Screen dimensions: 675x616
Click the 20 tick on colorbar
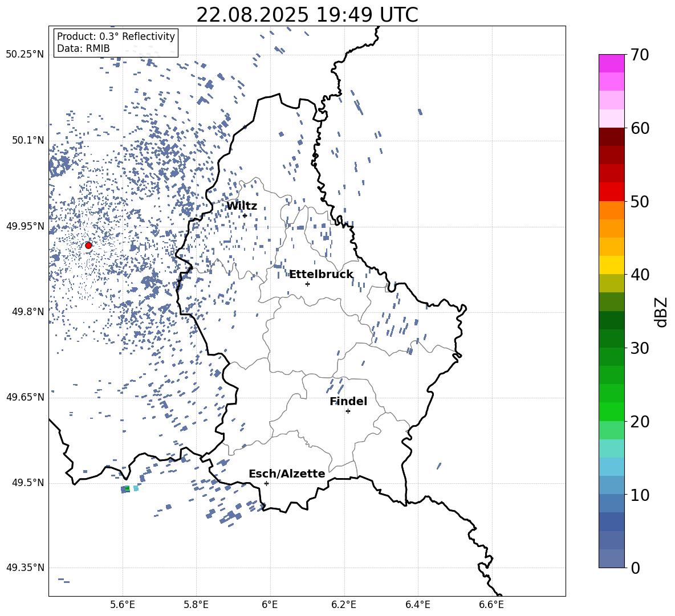pos(640,421)
